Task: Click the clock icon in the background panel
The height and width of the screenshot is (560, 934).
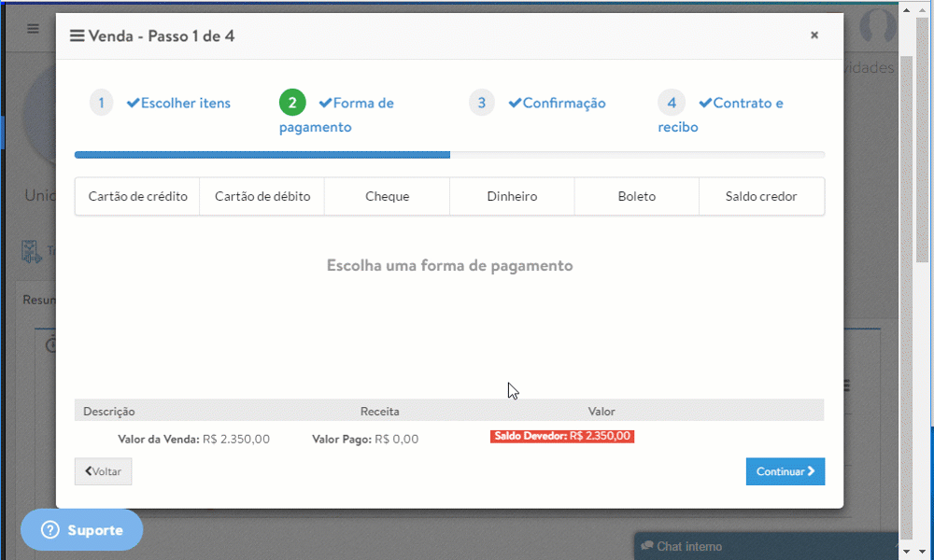Action: point(50,345)
